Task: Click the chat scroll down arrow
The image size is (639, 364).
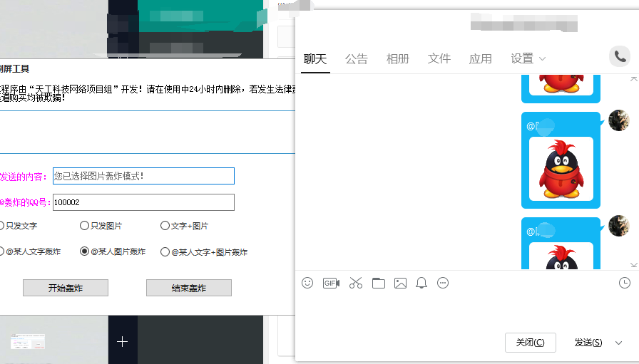Action: 634,265
